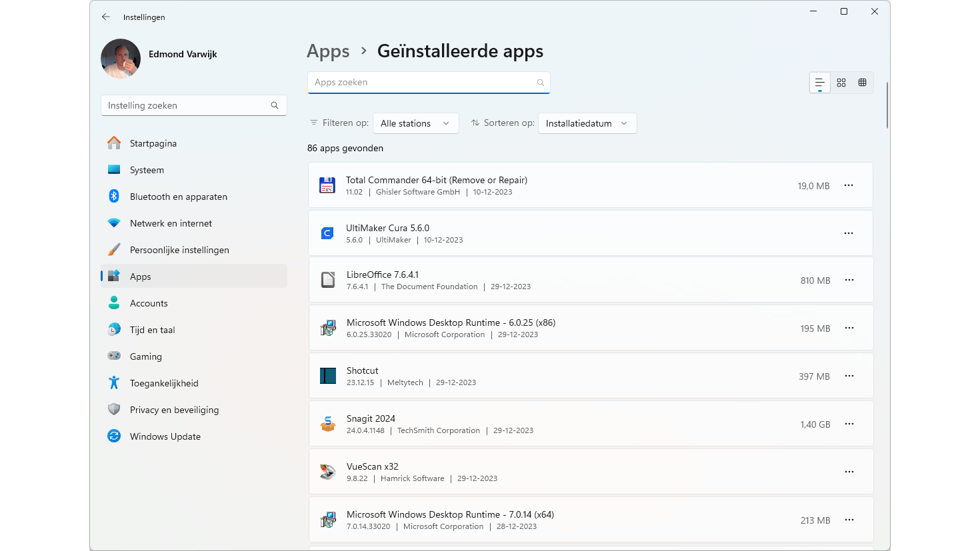The height and width of the screenshot is (551, 980).
Task: Click the vertical scrollbar of the window
Action: 887,105
